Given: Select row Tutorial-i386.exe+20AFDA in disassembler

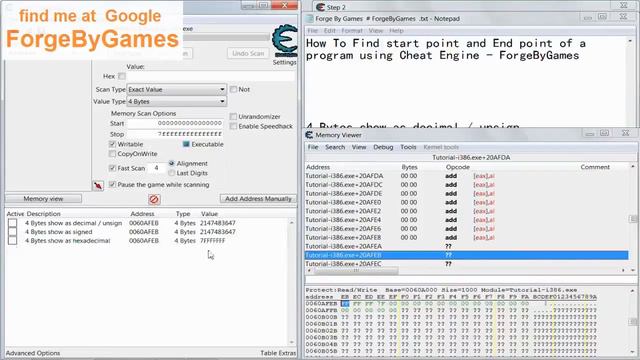Looking at the screenshot, I should [467, 176].
